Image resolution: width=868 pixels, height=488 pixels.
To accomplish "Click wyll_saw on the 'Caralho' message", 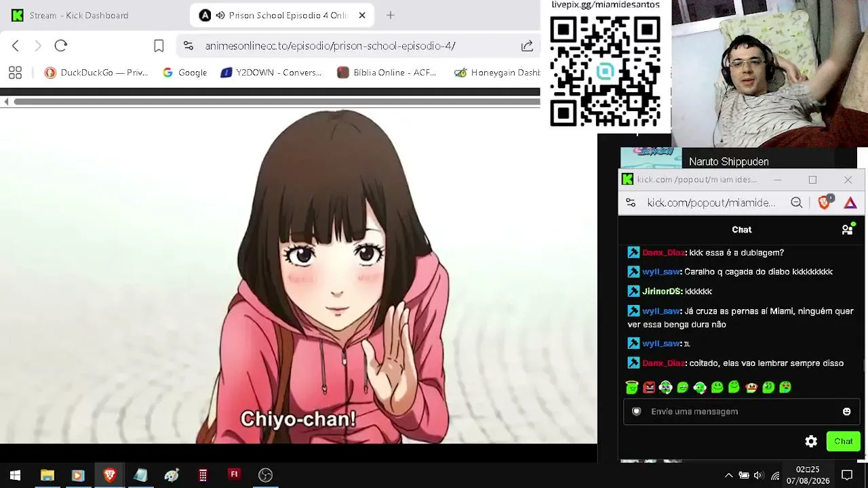I will [661, 272].
